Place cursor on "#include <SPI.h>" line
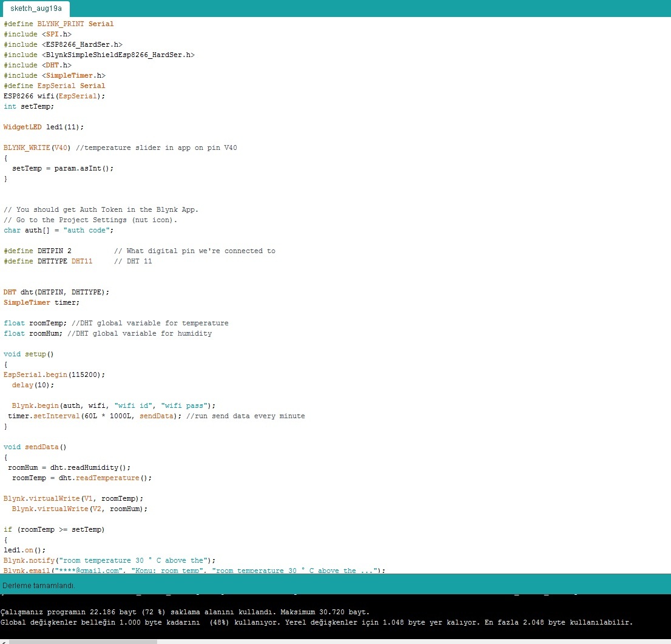Image resolution: width=671 pixels, height=644 pixels. coord(38,34)
